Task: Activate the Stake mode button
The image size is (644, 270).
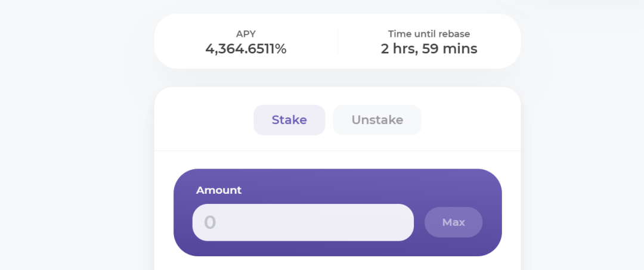Action: click(289, 120)
